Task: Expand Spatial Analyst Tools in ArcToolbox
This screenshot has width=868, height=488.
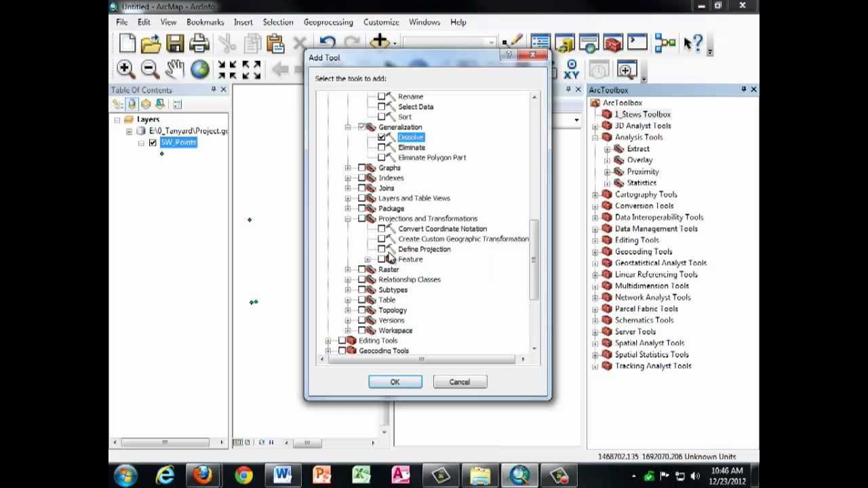Action: tap(595, 343)
